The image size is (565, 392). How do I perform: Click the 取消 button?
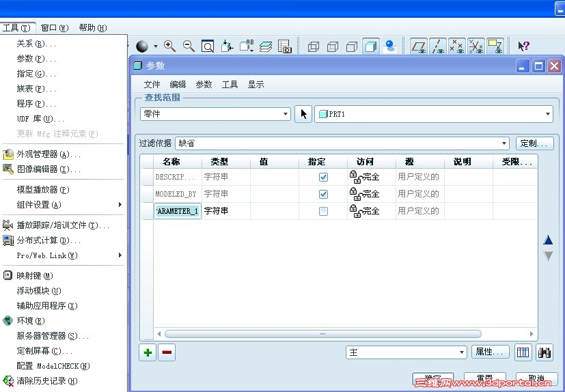click(536, 379)
